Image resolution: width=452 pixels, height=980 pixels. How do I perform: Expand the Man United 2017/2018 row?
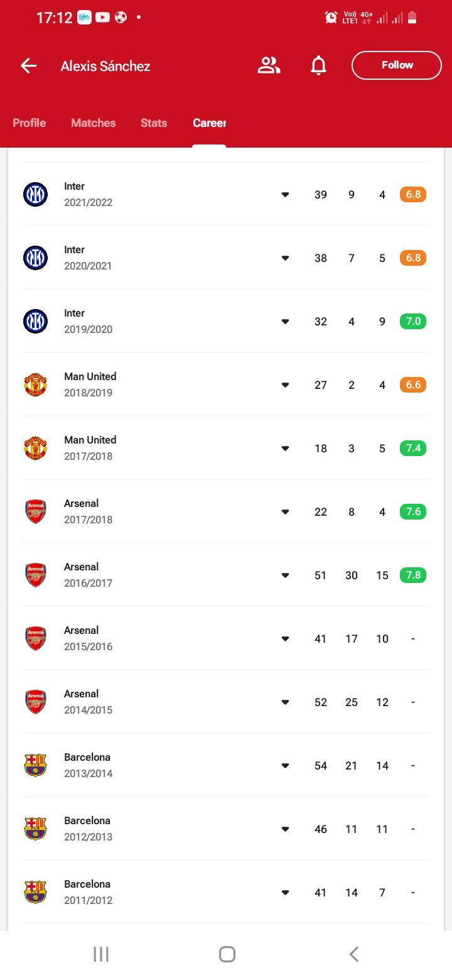click(285, 448)
